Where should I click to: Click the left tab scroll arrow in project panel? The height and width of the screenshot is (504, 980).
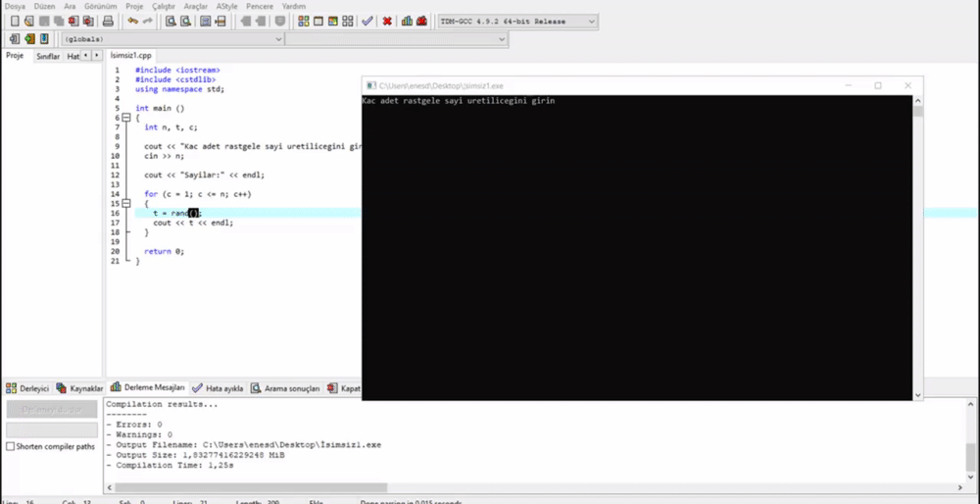(85, 56)
